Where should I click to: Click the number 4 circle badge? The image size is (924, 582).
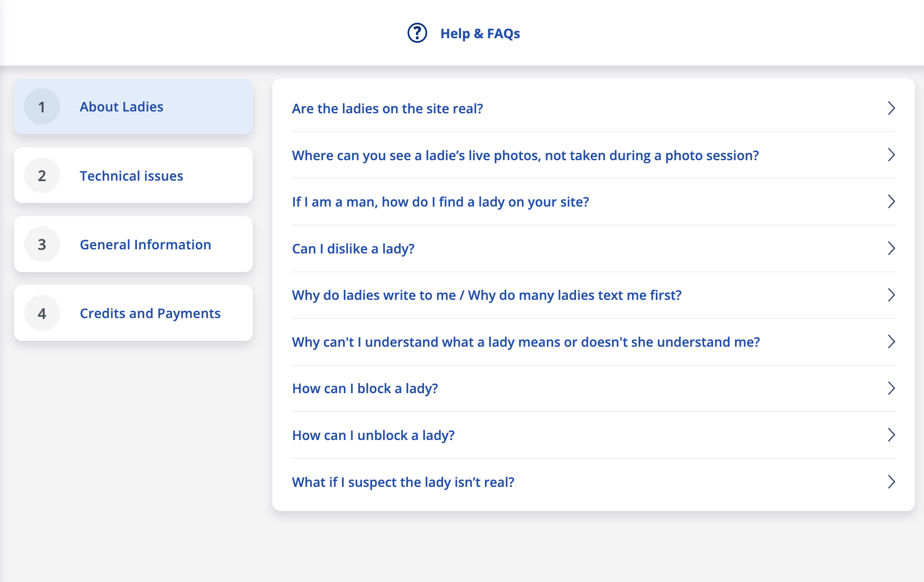(42, 313)
